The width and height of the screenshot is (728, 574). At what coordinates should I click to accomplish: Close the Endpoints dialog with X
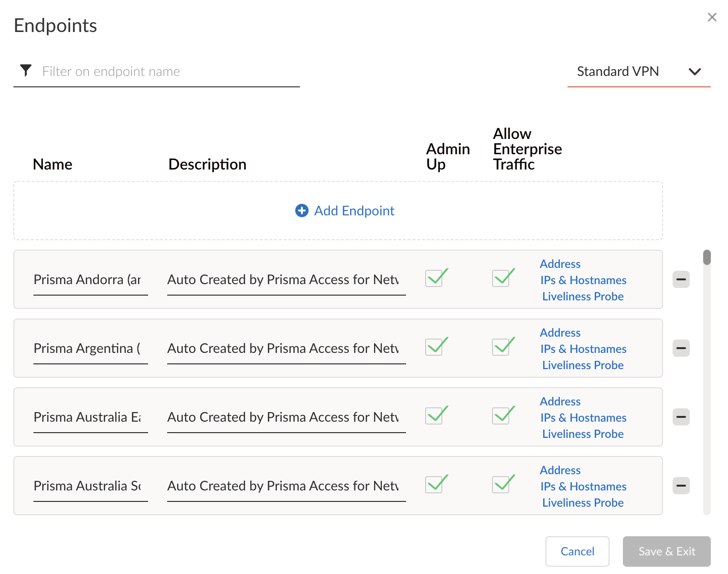(712, 17)
